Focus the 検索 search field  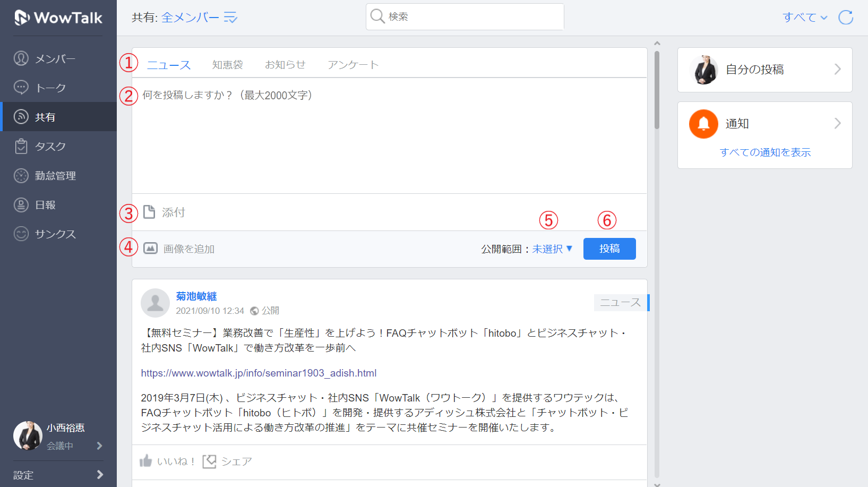click(465, 17)
